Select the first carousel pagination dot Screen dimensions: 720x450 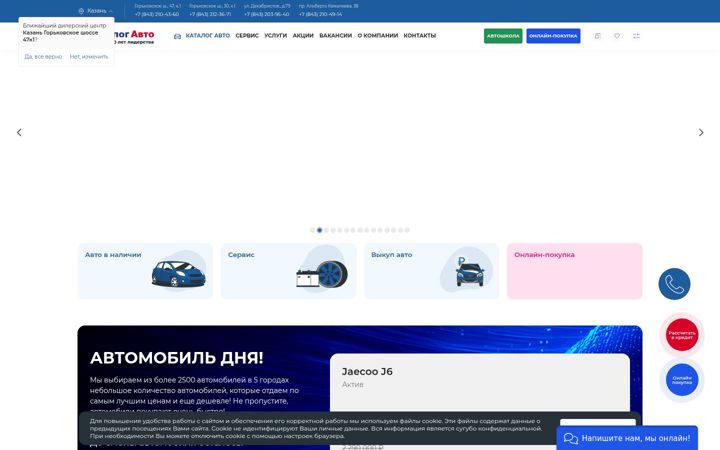tap(313, 230)
